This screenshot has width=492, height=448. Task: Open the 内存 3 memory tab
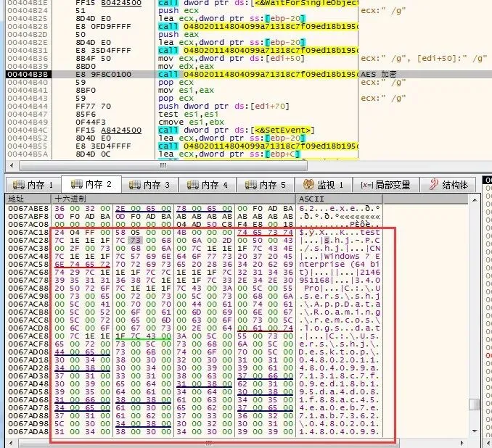pyautogui.click(x=149, y=185)
